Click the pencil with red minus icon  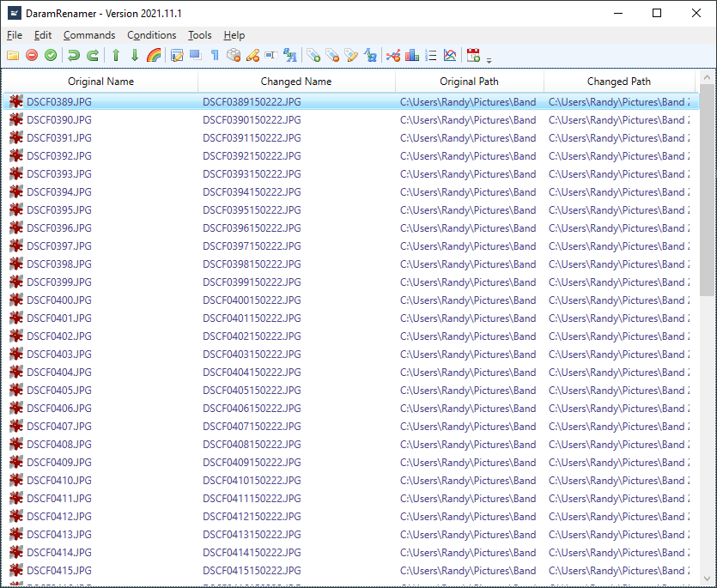point(252,55)
